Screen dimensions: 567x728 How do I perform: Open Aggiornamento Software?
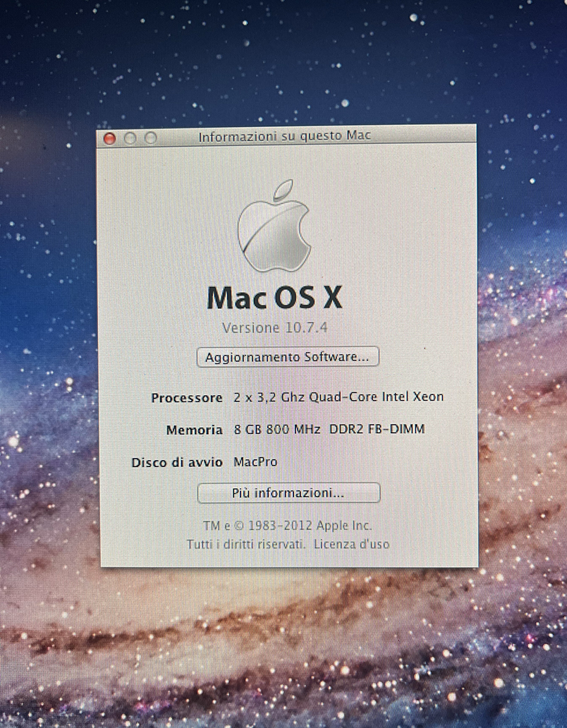coord(287,357)
